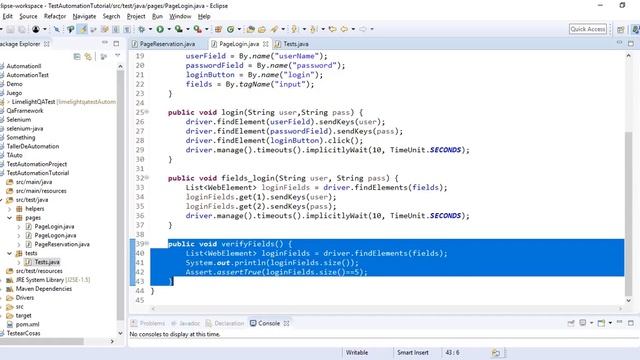Click the Quick Access search field
Viewport: 640px width, 360px height.
tap(588, 29)
